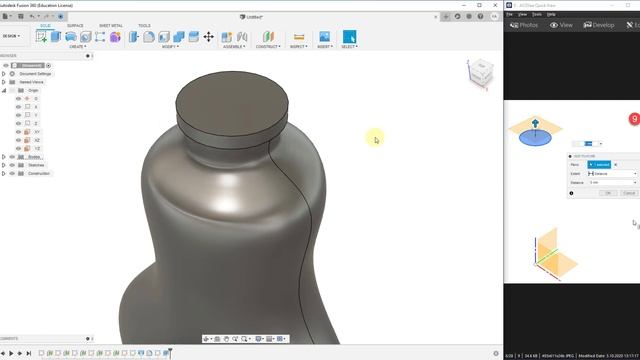The height and width of the screenshot is (360, 640).
Task: Select the Split Body tool in Modify
Action: pos(193,37)
